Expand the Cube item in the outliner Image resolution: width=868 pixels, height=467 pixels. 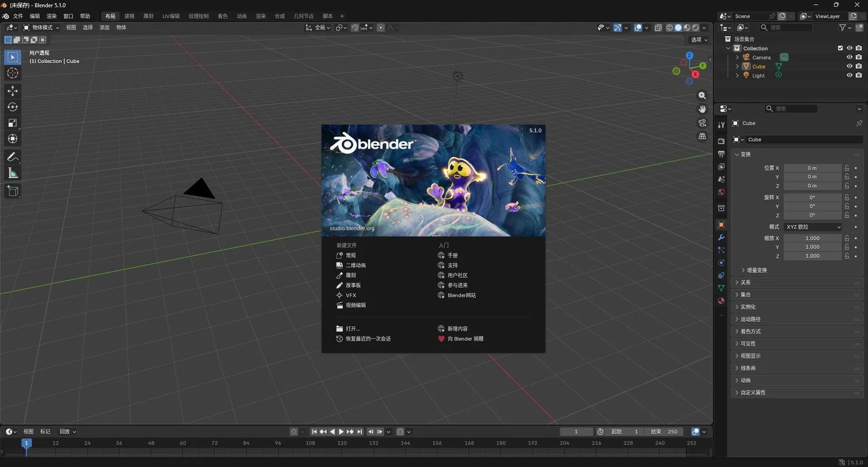(x=737, y=66)
